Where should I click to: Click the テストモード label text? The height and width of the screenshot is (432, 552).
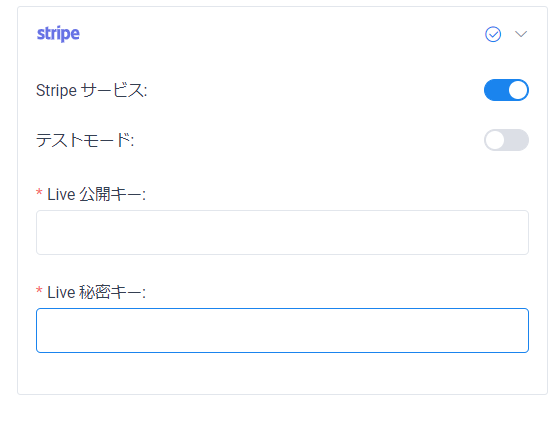[85, 140]
